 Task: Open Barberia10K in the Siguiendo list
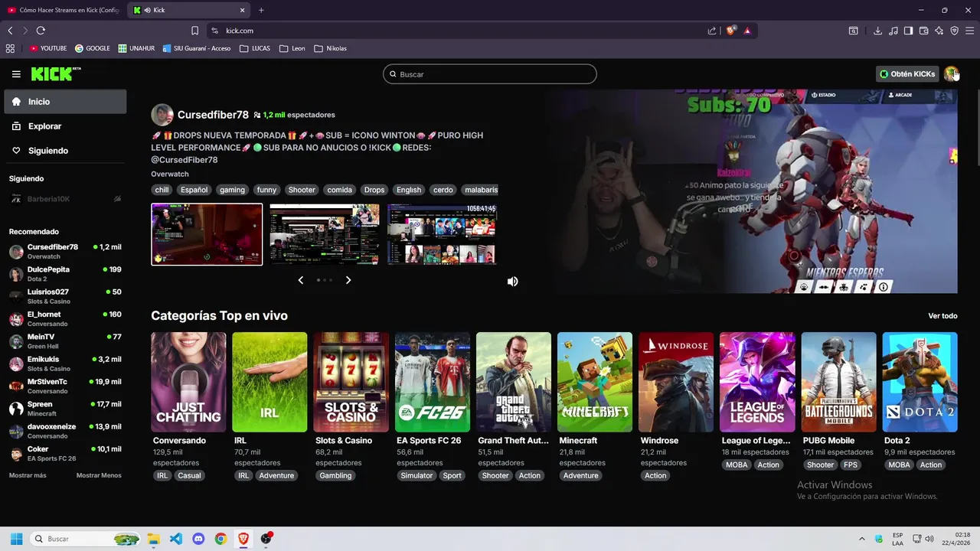(65, 199)
